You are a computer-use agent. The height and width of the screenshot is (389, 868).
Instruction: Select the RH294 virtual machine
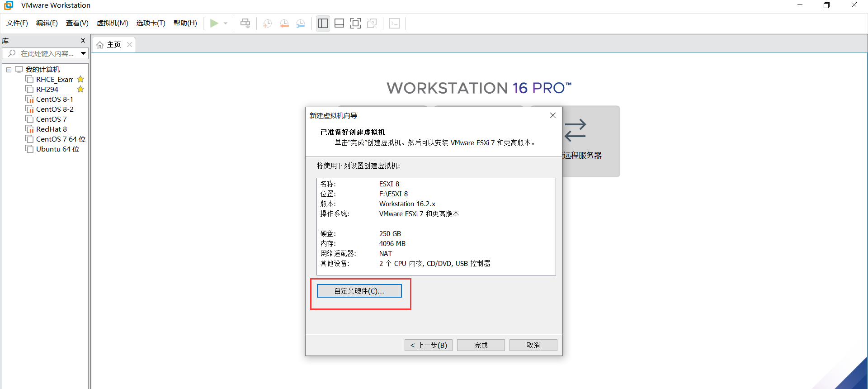pyautogui.click(x=47, y=90)
